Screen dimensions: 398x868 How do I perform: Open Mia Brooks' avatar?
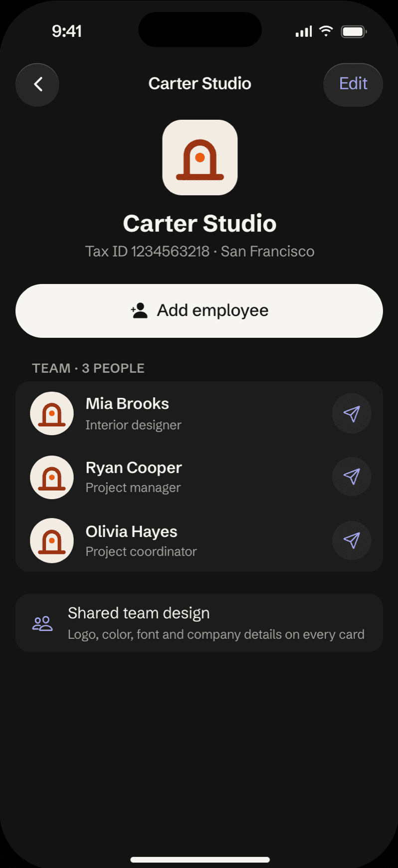pyautogui.click(x=52, y=413)
